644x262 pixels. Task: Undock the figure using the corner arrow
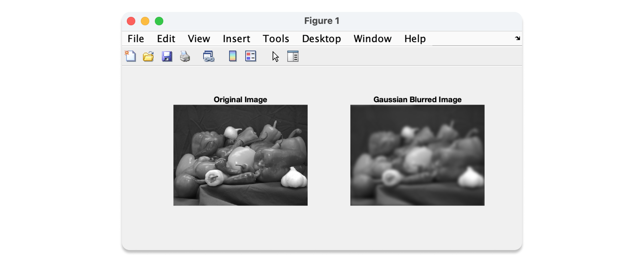click(517, 38)
